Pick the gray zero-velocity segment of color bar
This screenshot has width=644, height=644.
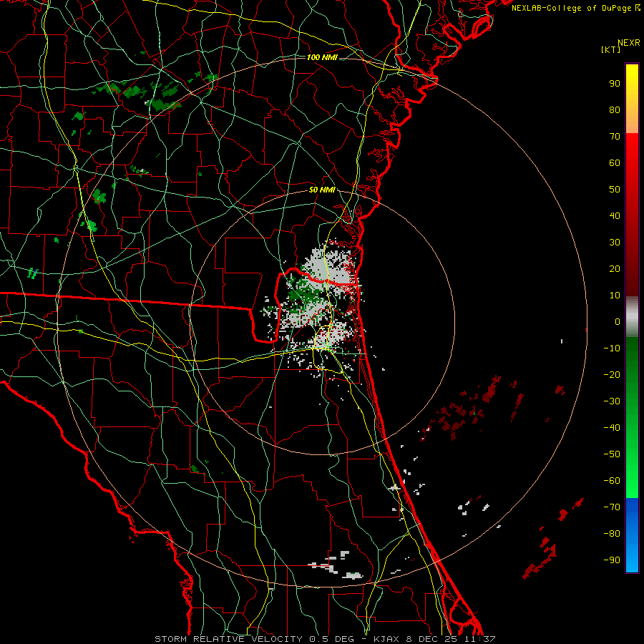click(632, 317)
